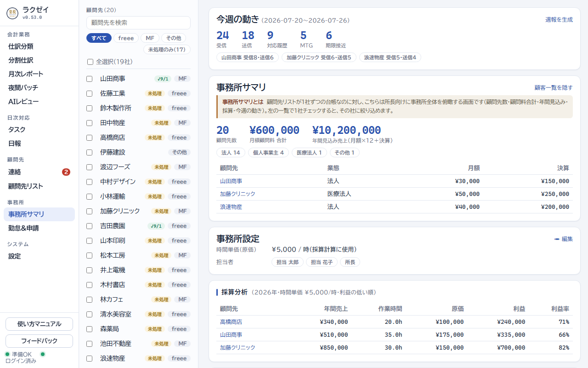Image resolution: width=588 pixels, height=368 pixels.
Task: Tick the checkbox for 山田商事
Action: pyautogui.click(x=90, y=79)
